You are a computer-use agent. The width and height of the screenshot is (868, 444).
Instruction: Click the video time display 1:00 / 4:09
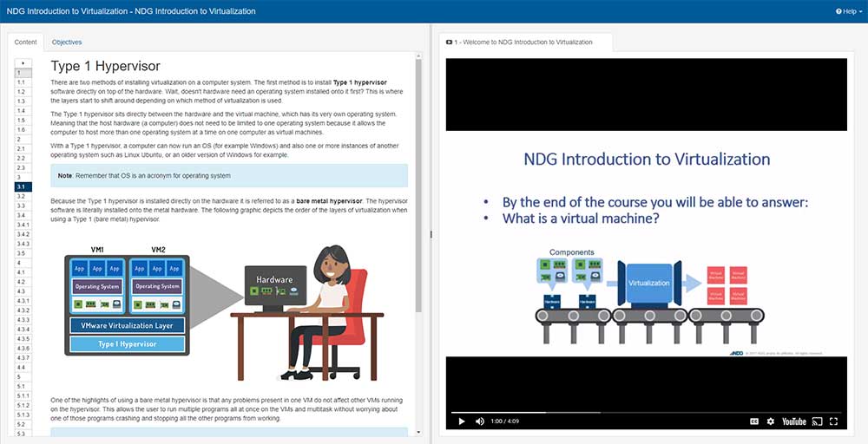click(505, 421)
